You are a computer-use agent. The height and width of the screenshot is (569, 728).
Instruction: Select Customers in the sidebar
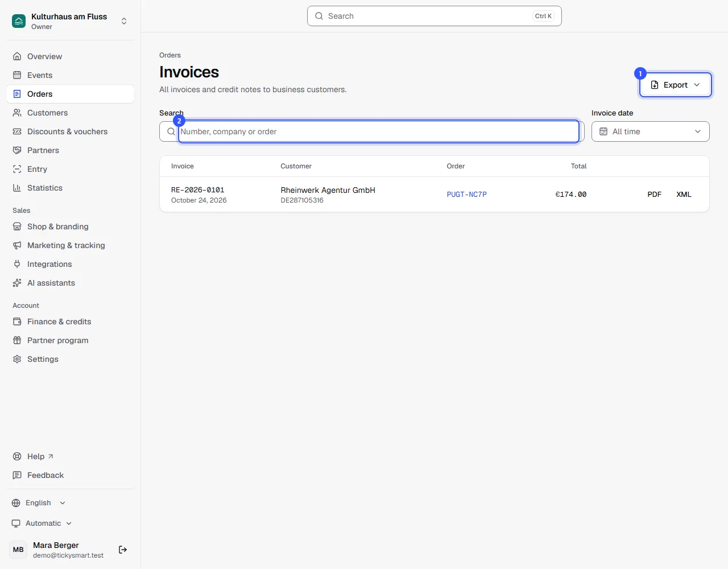71,113
